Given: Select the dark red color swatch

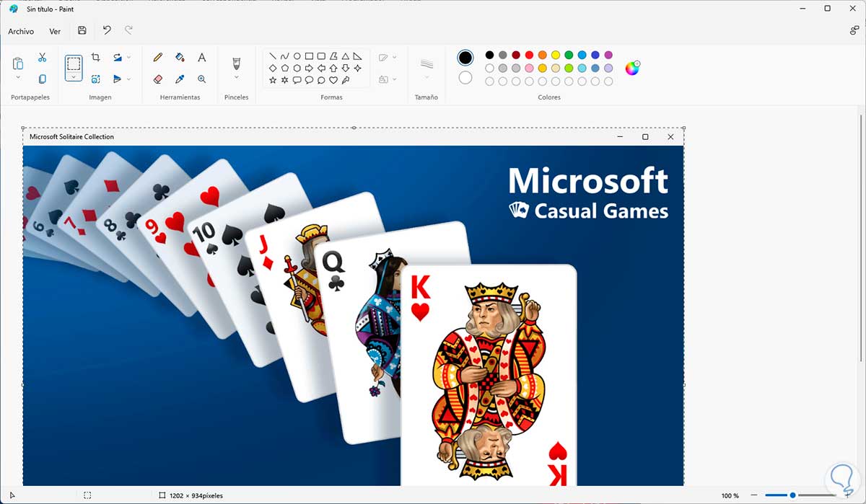Looking at the screenshot, I should tap(516, 55).
